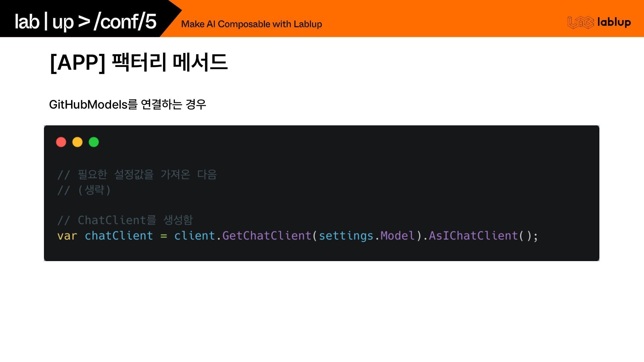Click the 'GetChatClient' method call
Viewport: 644px width, 362px height.
267,236
